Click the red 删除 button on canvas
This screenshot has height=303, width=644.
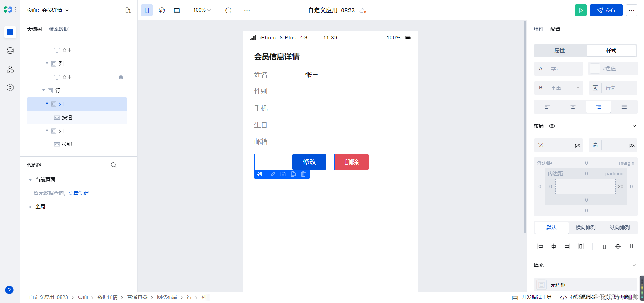pyautogui.click(x=352, y=162)
